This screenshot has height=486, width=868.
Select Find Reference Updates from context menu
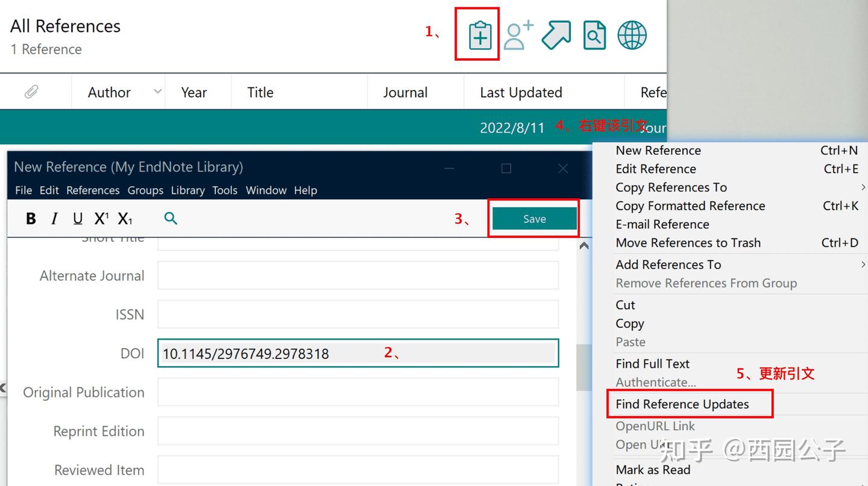click(682, 404)
